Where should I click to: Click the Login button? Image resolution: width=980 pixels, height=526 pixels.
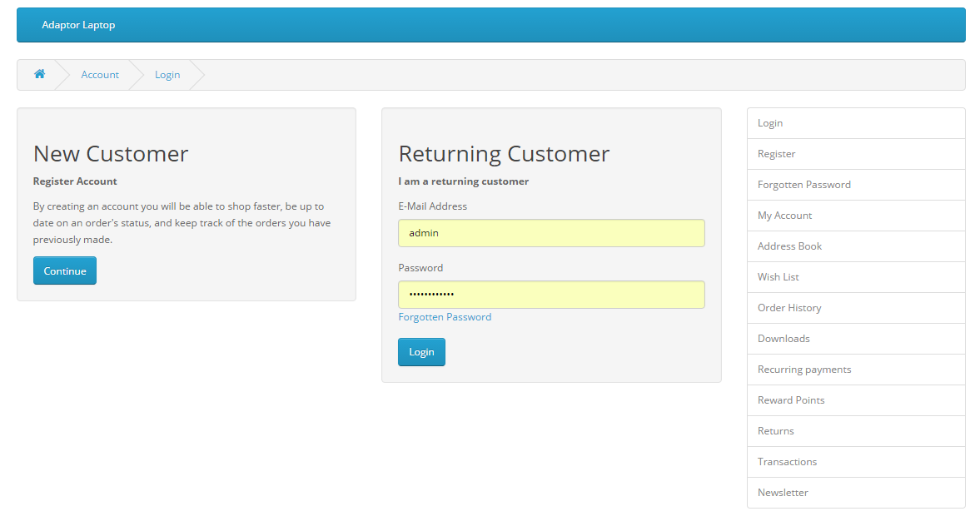click(421, 351)
